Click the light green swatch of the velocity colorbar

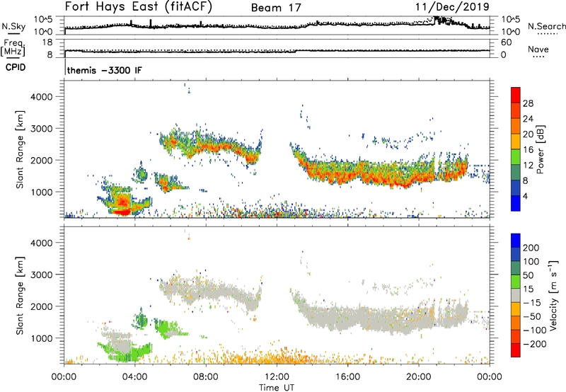point(516,282)
